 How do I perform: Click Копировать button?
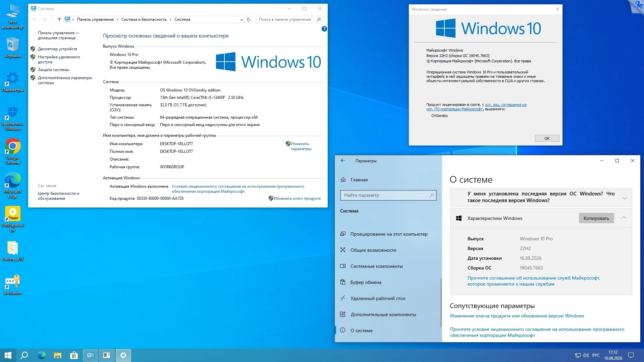tap(596, 218)
